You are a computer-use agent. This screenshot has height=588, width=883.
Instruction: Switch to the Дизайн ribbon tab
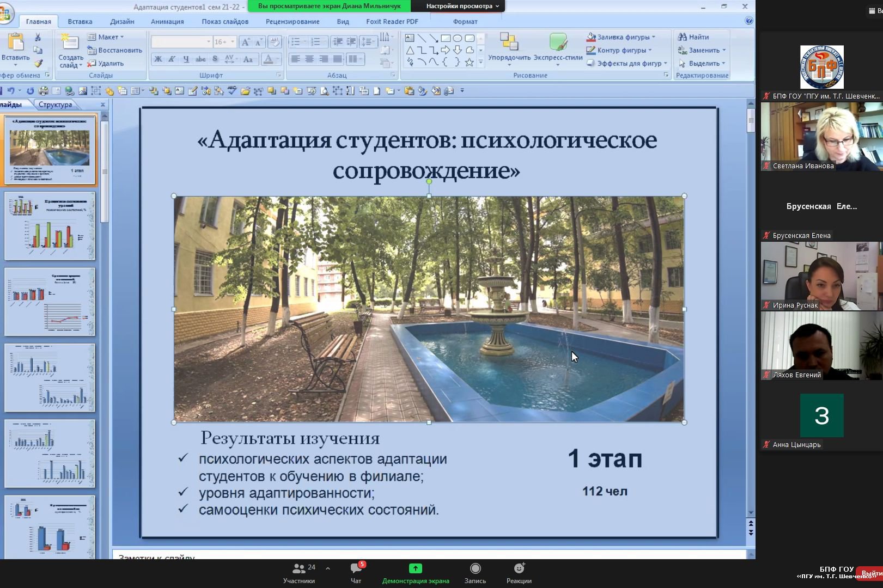pos(122,22)
